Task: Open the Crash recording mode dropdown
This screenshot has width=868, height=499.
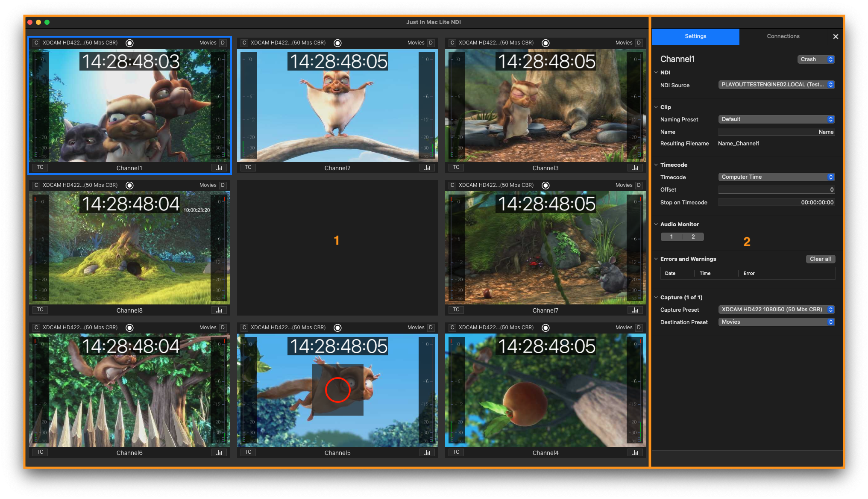Action: [x=816, y=59]
